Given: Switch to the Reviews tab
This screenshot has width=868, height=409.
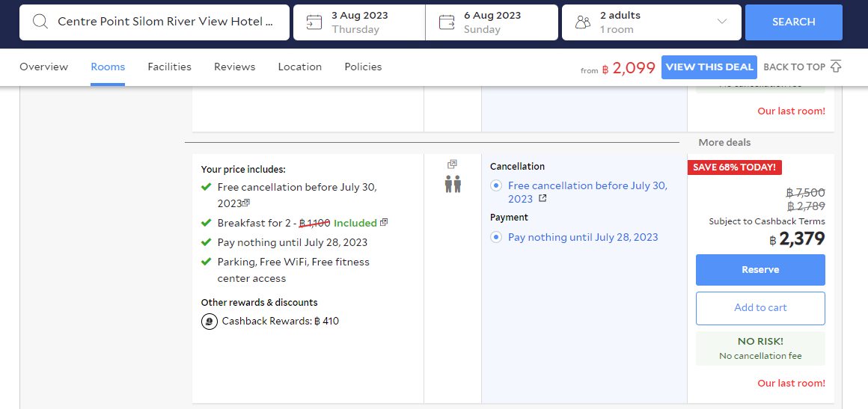Looking at the screenshot, I should pos(235,67).
